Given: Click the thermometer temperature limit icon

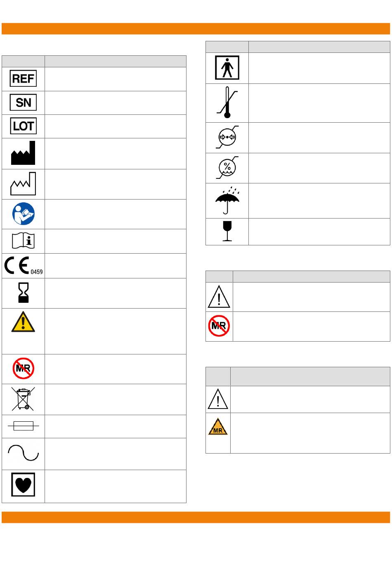Looking at the screenshot, I should pos(227,102).
